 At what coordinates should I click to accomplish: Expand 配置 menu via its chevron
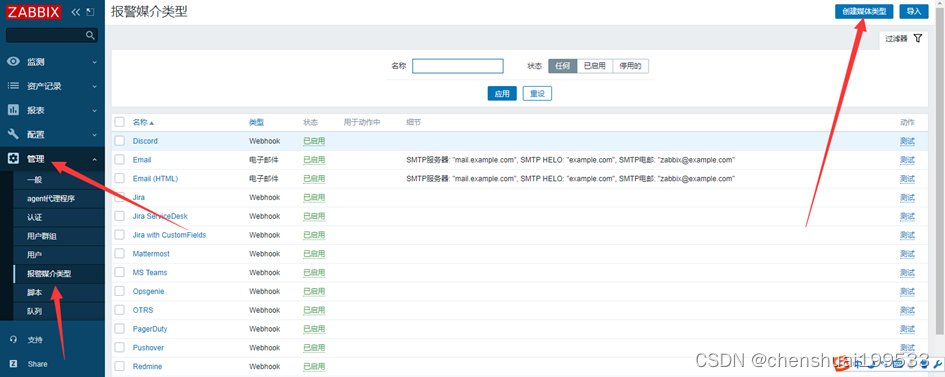(94, 134)
